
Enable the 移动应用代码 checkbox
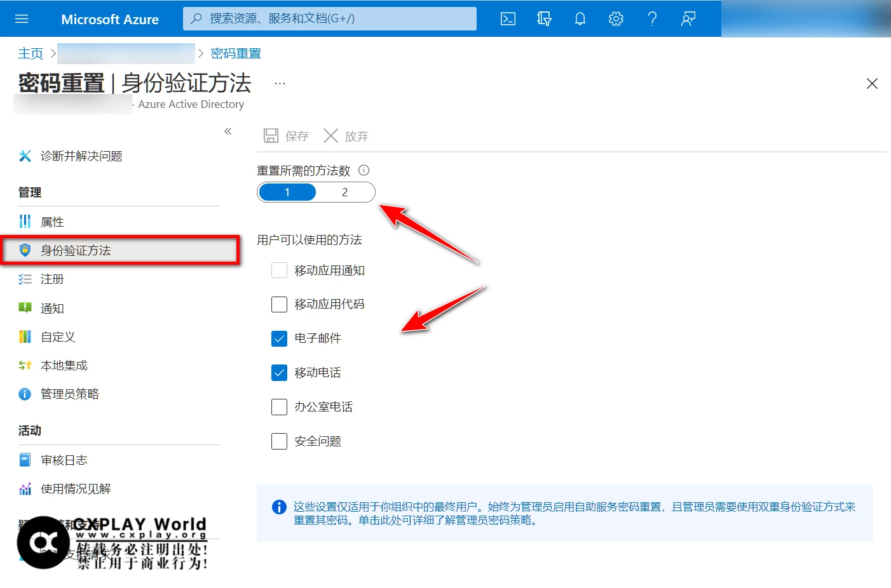(279, 304)
